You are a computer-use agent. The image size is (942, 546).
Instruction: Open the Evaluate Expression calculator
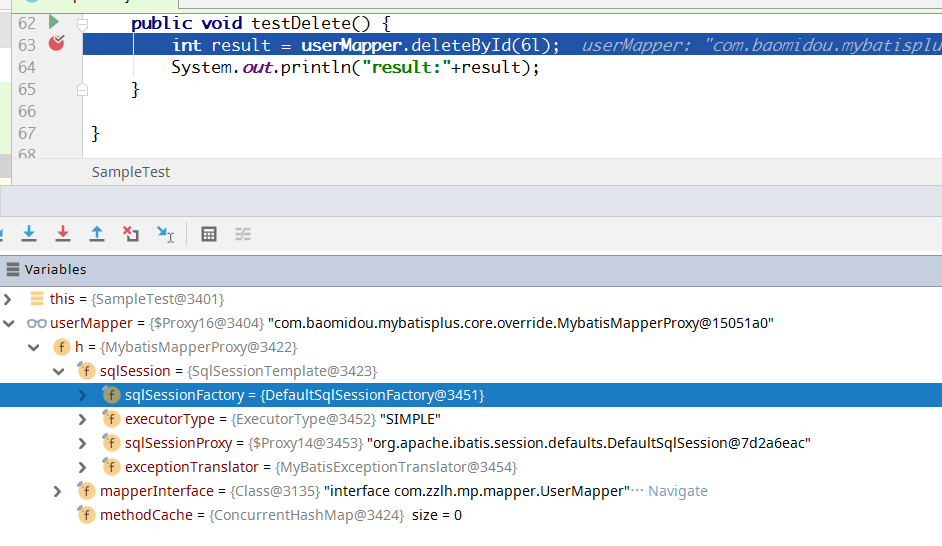click(208, 234)
